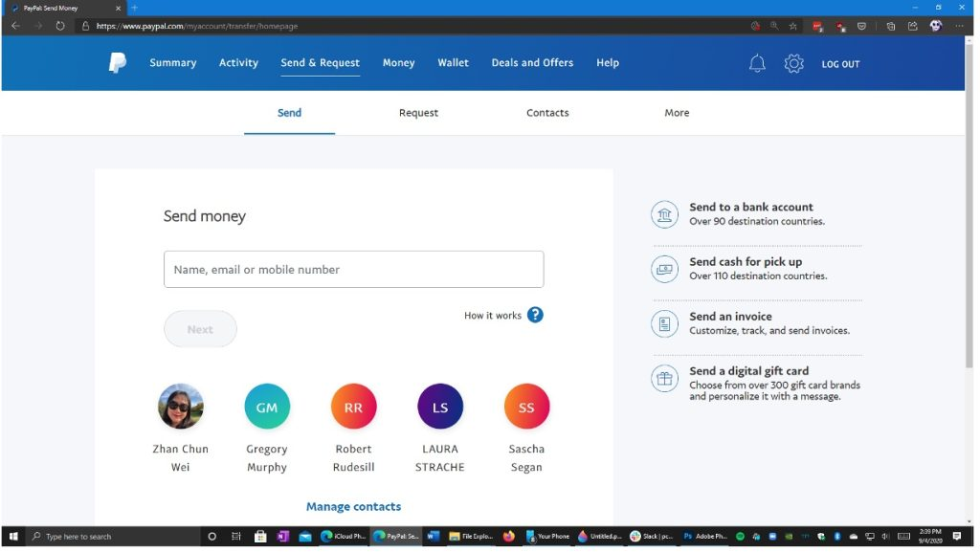Image resolution: width=980 pixels, height=552 pixels.
Task: Switch to Word in the taskbar
Action: tap(434, 537)
